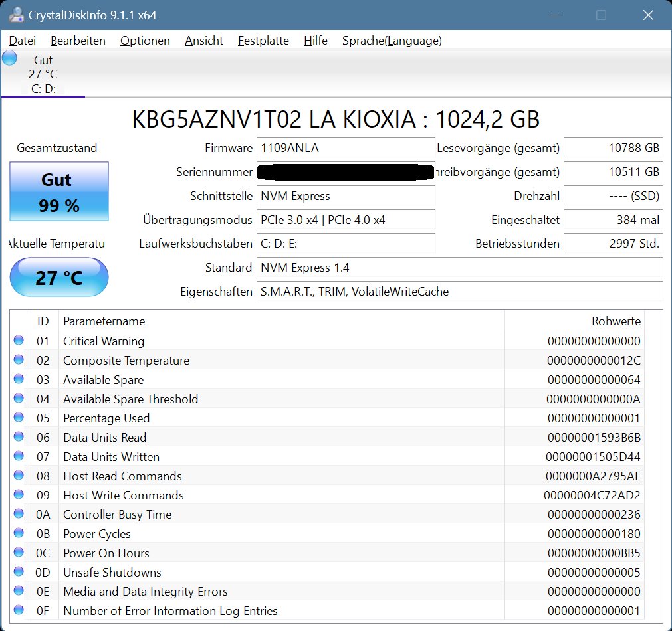Open the Ansicht menu
Viewport: 672px width, 631px height.
(x=203, y=41)
